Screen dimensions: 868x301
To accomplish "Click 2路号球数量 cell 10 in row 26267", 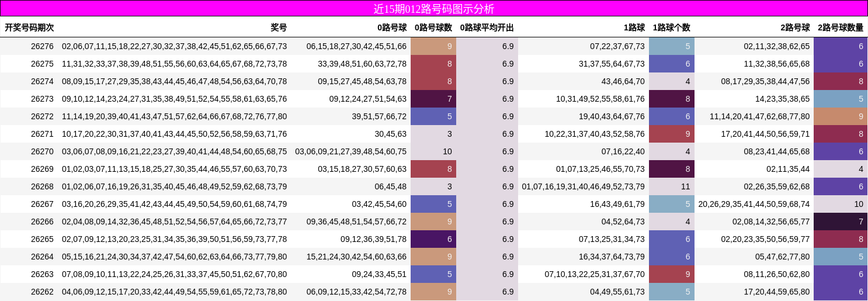I will (841, 204).
